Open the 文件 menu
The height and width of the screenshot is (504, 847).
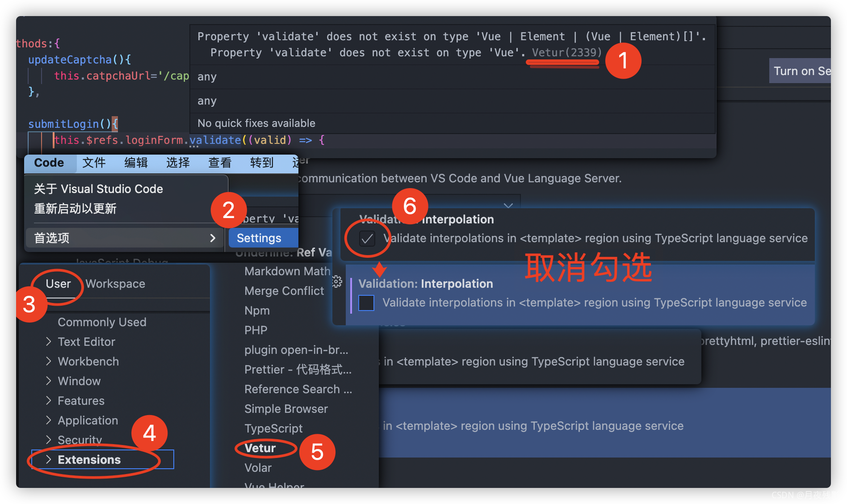click(x=94, y=163)
